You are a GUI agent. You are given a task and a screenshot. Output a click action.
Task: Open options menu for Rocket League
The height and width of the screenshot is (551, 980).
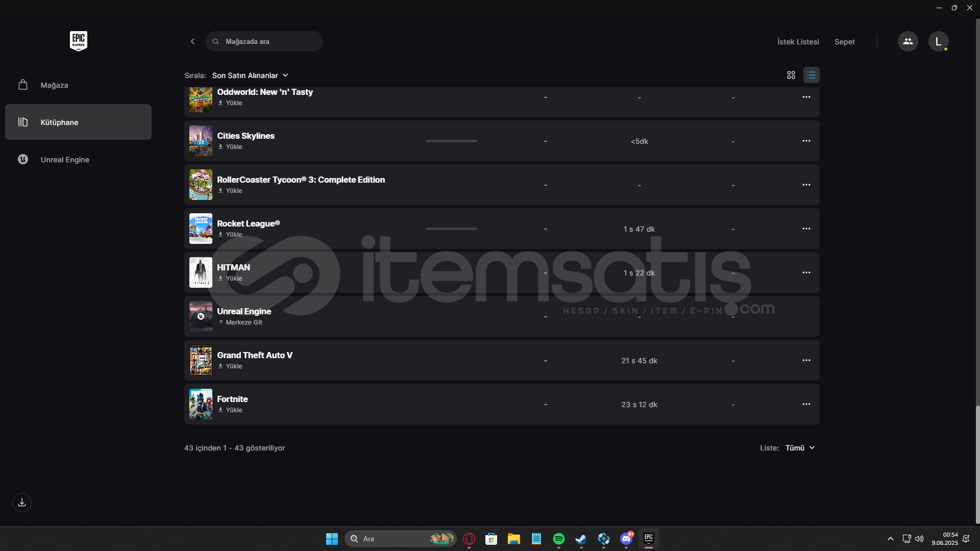click(806, 229)
